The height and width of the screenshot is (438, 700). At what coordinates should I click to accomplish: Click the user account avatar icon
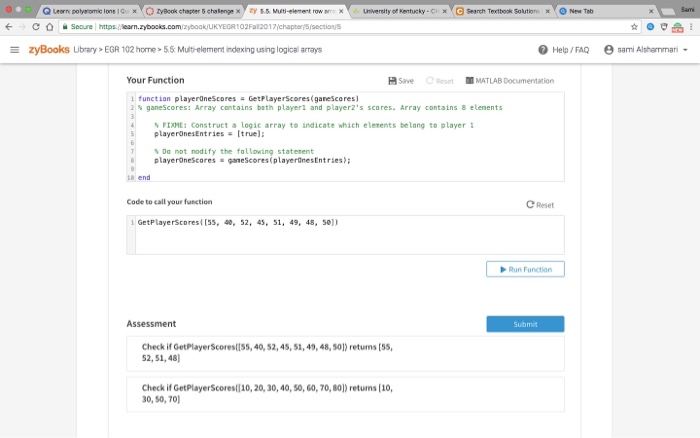608,50
